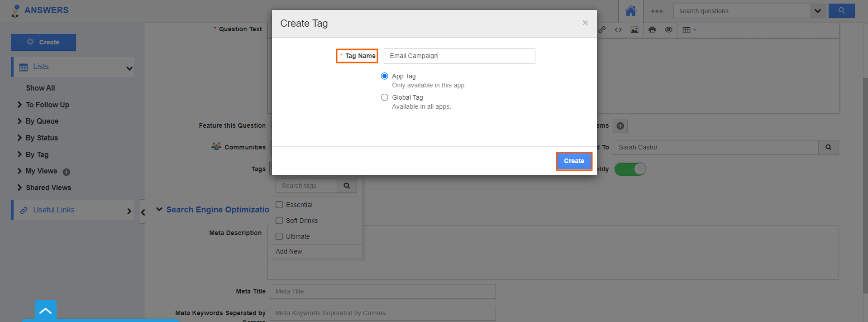Check the Soft Drinks tag checkbox
The height and width of the screenshot is (322, 868).
click(x=279, y=221)
